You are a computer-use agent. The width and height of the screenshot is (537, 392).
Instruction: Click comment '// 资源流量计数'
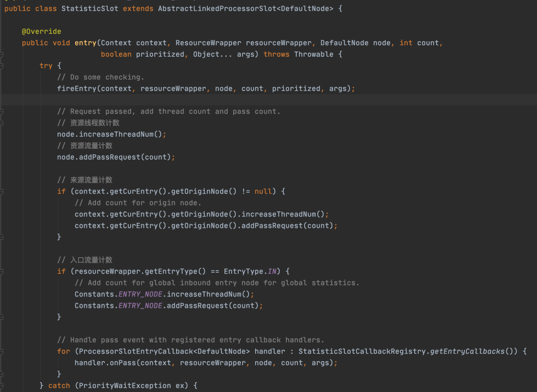(x=85, y=146)
